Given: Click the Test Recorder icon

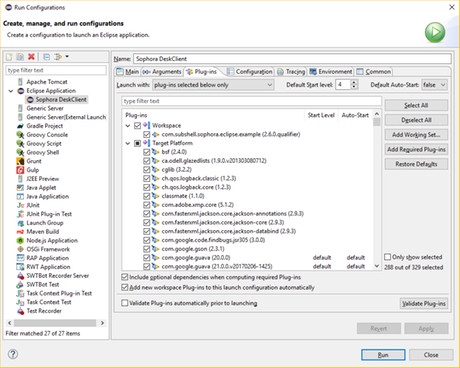Looking at the screenshot, I should (x=20, y=311).
